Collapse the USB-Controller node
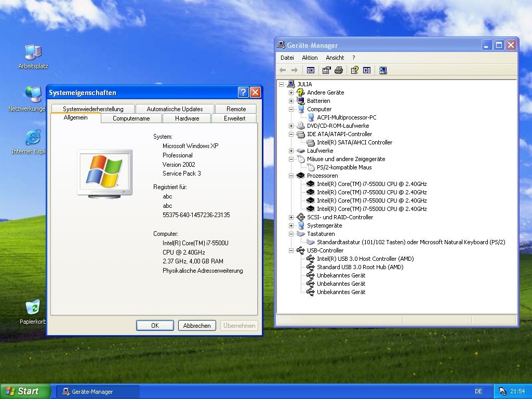Viewport: 532px width, 399px height. pyautogui.click(x=291, y=250)
